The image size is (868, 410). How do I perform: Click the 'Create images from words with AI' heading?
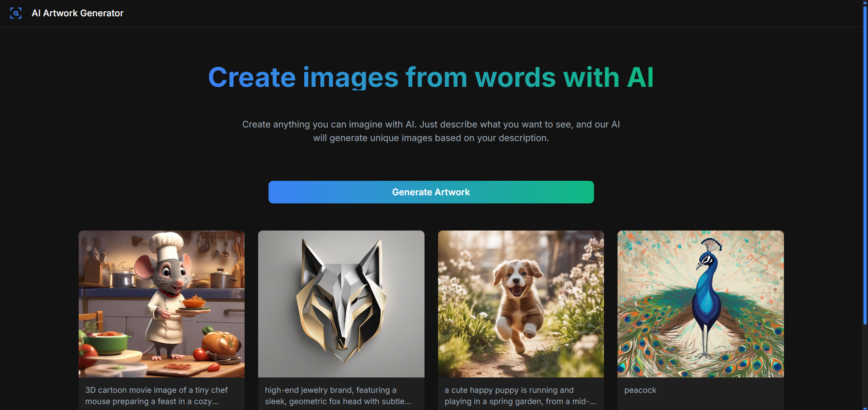pos(431,77)
